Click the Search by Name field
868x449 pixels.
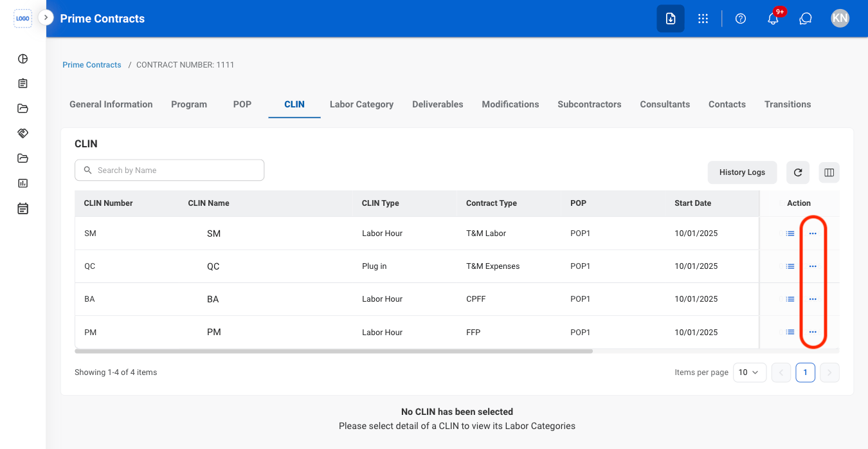pos(170,170)
